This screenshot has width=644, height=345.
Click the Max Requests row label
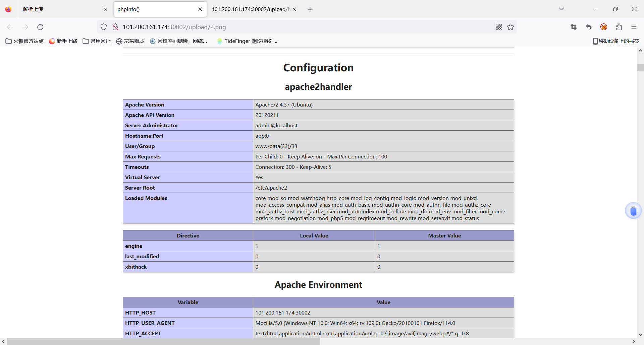[x=143, y=156]
